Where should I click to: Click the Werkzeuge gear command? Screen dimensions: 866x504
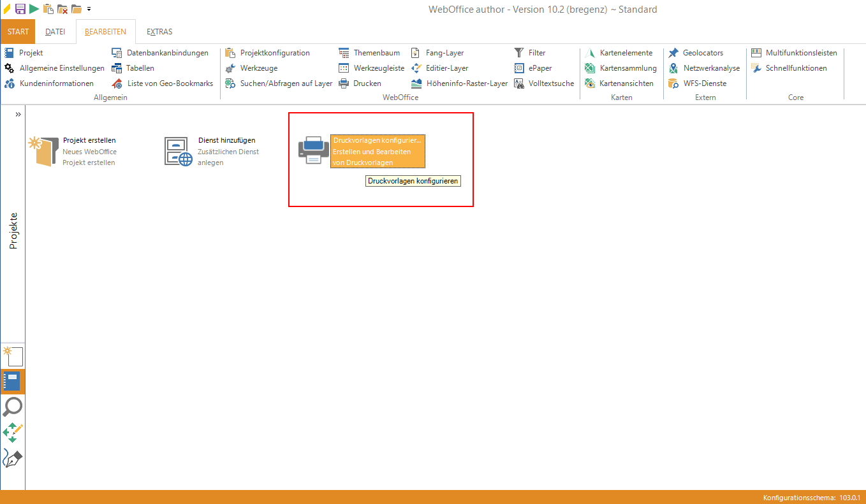pos(251,68)
